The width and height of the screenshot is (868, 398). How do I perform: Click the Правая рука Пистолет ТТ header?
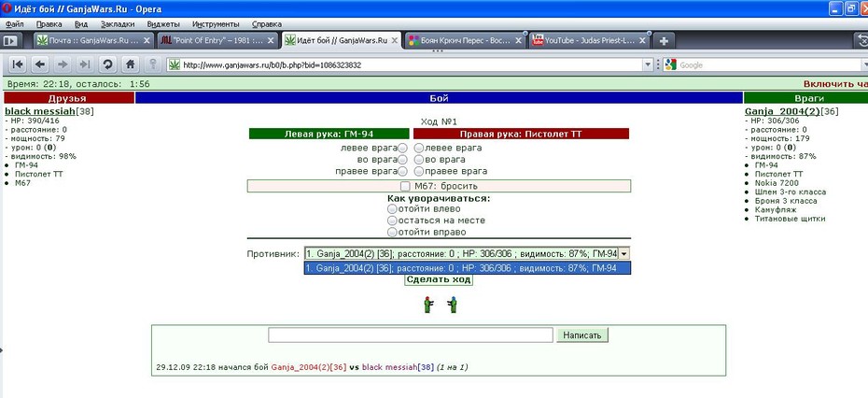(521, 134)
